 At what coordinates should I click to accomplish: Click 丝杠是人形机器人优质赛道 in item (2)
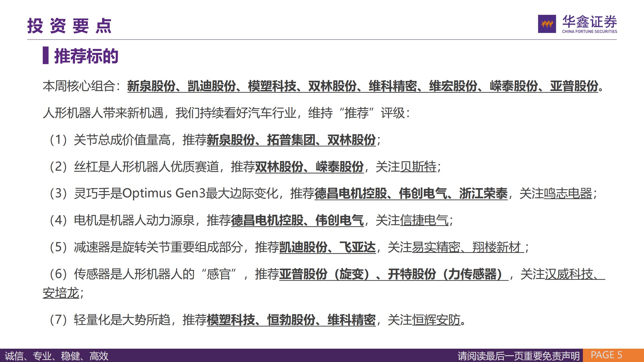(x=146, y=167)
